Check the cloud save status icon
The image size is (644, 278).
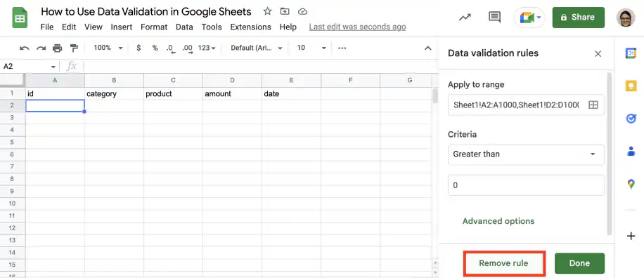click(x=303, y=11)
